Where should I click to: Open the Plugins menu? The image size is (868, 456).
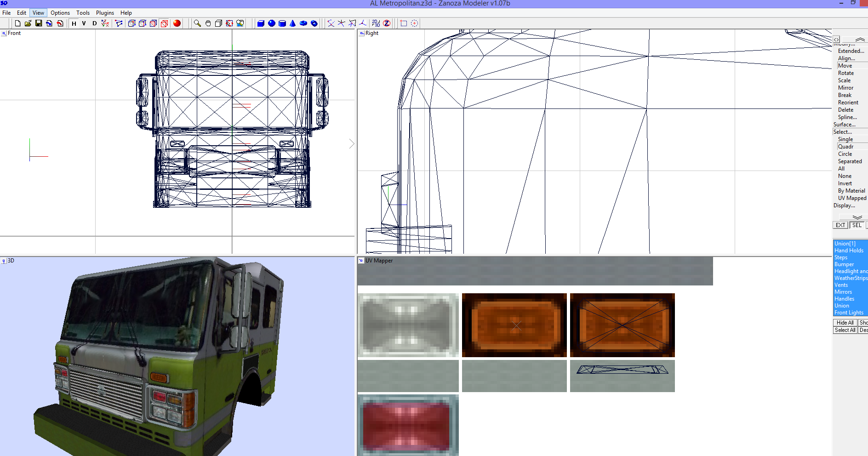[x=104, y=12]
